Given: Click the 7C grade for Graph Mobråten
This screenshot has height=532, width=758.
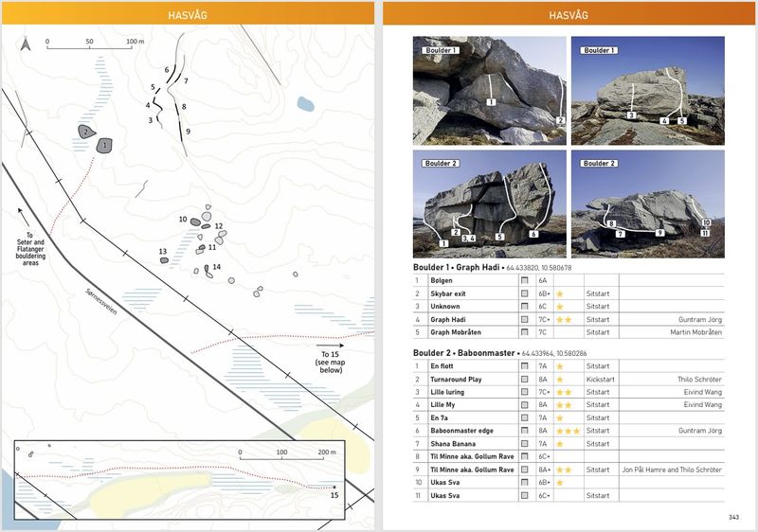Looking at the screenshot, I should (x=543, y=332).
